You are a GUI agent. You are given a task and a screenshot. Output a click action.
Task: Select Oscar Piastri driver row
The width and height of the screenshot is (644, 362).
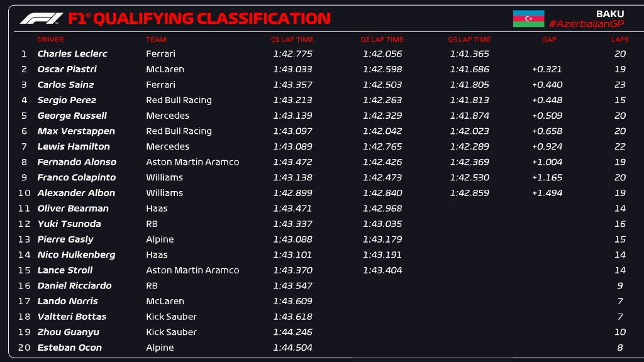(322, 69)
